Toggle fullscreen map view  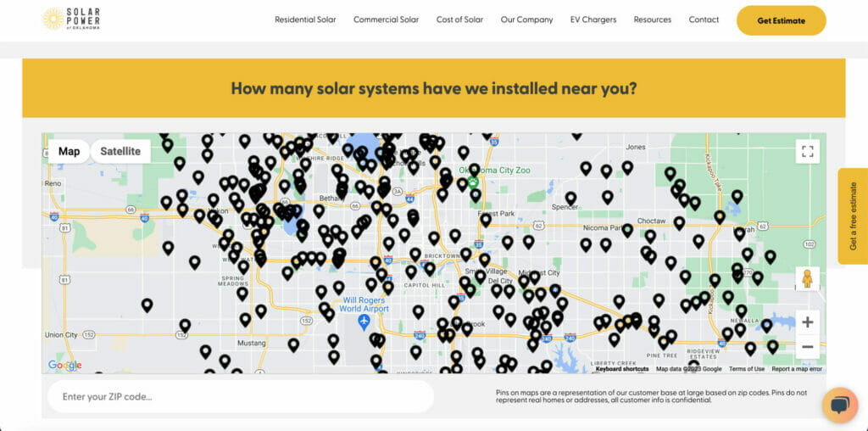point(807,151)
